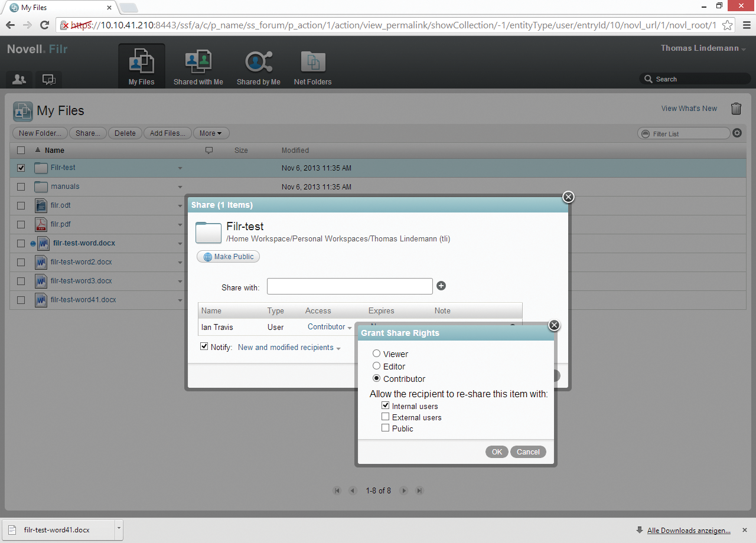Select the Shared by Me icon
Image resolution: width=756 pixels, height=543 pixels.
258,60
